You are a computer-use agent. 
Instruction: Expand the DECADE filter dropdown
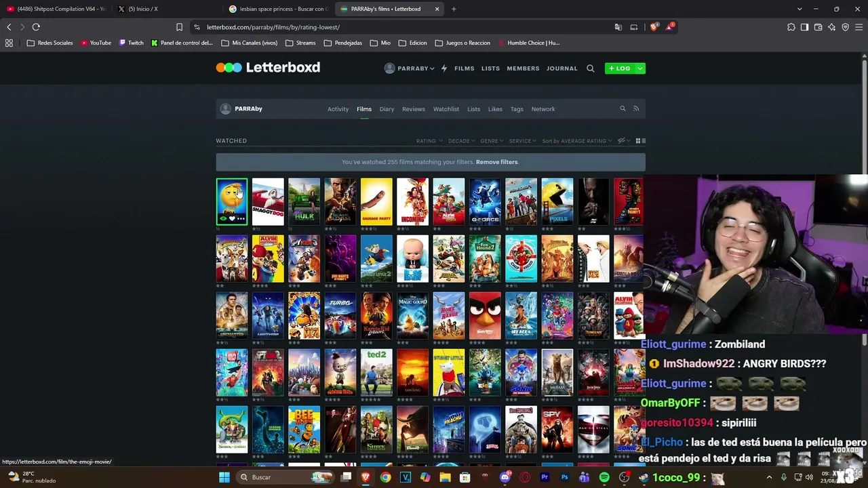tap(461, 141)
